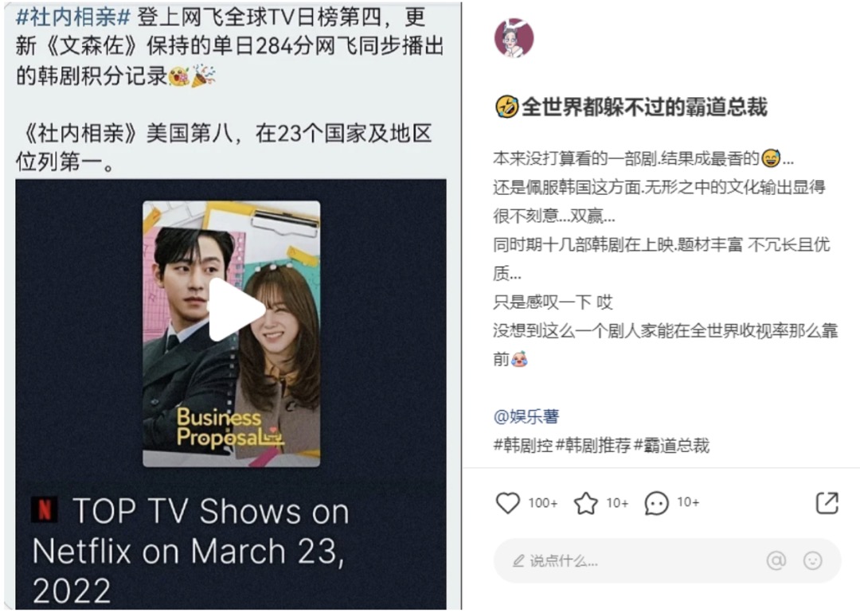Click the @ mention icon in comment box

point(776,560)
